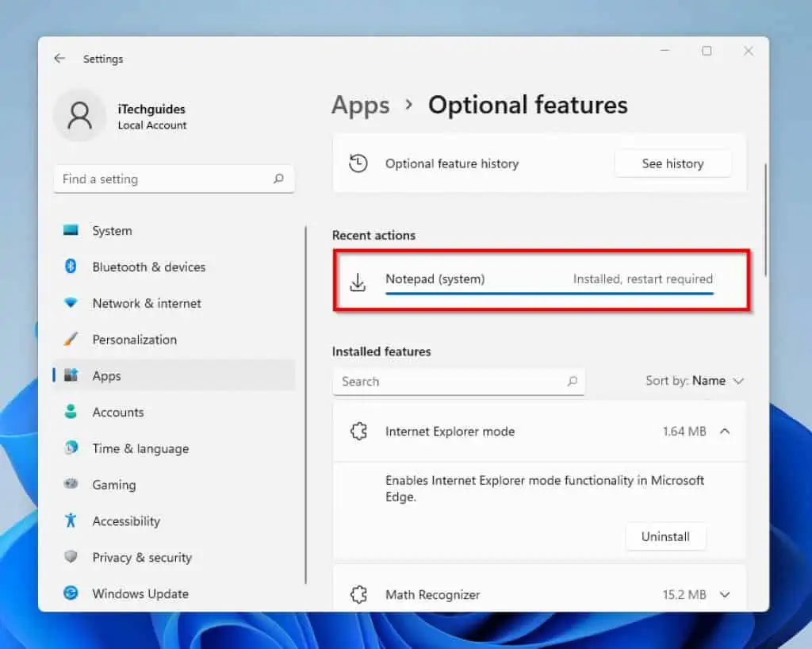The height and width of the screenshot is (649, 812).
Task: Click the Notepad download icon
Action: coord(358,280)
